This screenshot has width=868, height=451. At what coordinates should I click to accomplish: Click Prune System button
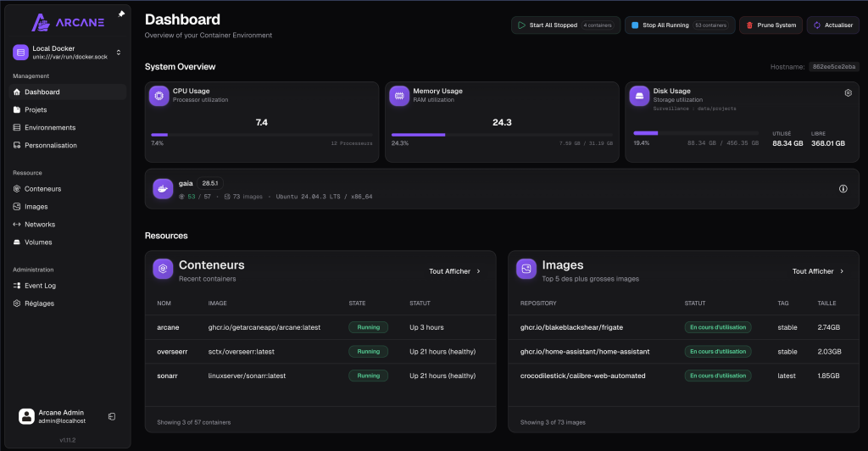pyautogui.click(x=771, y=25)
